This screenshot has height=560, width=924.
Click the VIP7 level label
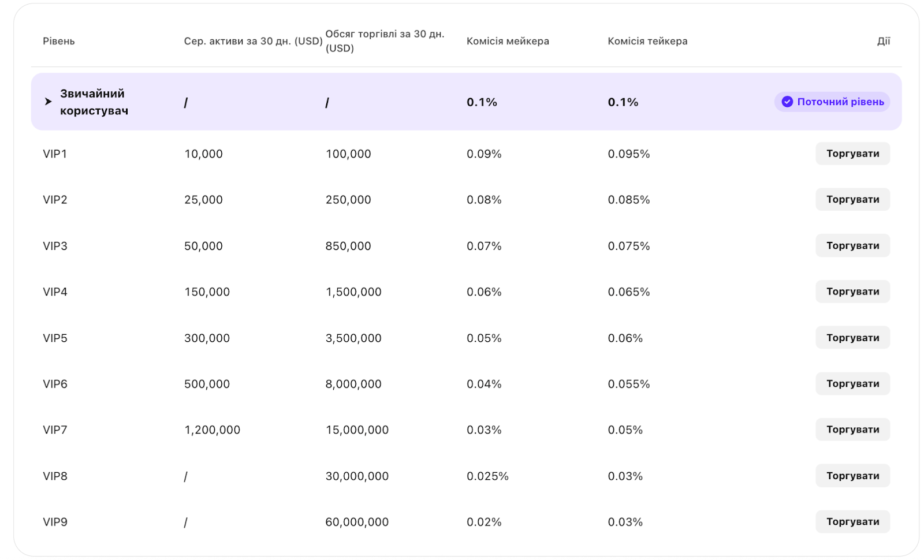tap(55, 430)
